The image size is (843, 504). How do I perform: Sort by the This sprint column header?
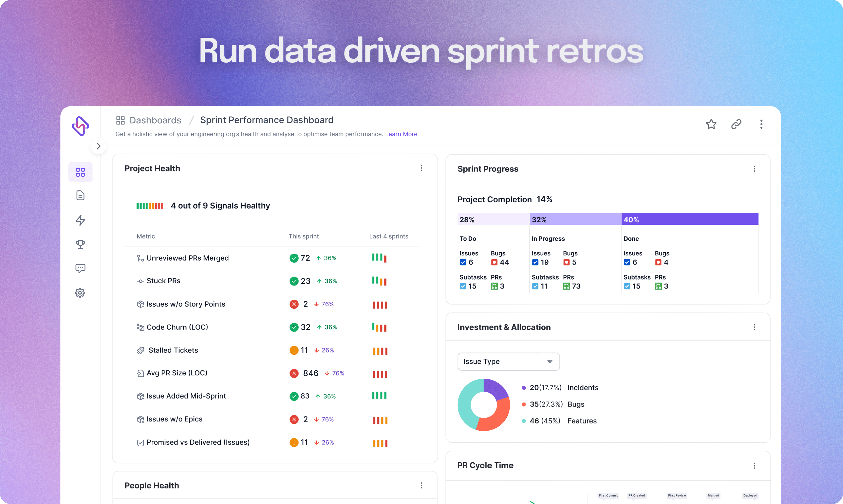[304, 236]
